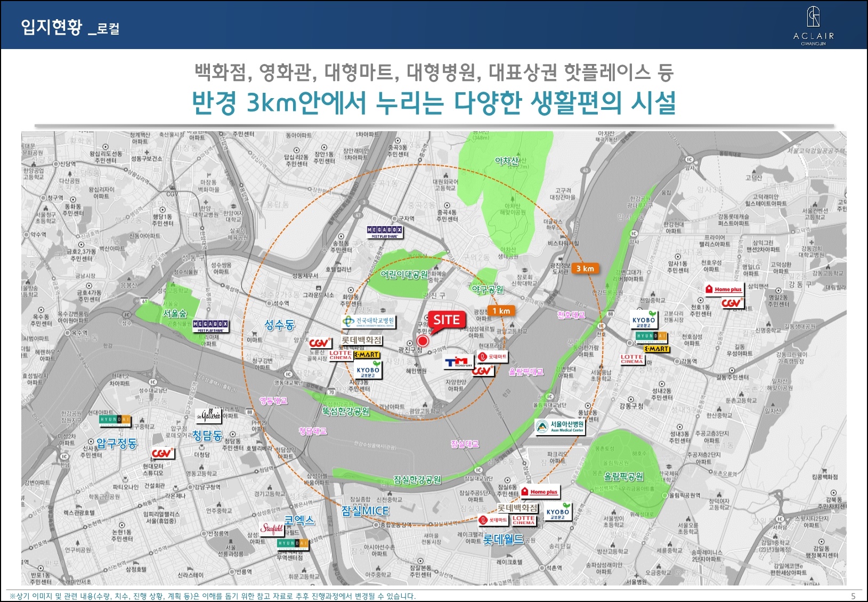Click the 코엑스 label

pyautogui.click(x=299, y=520)
